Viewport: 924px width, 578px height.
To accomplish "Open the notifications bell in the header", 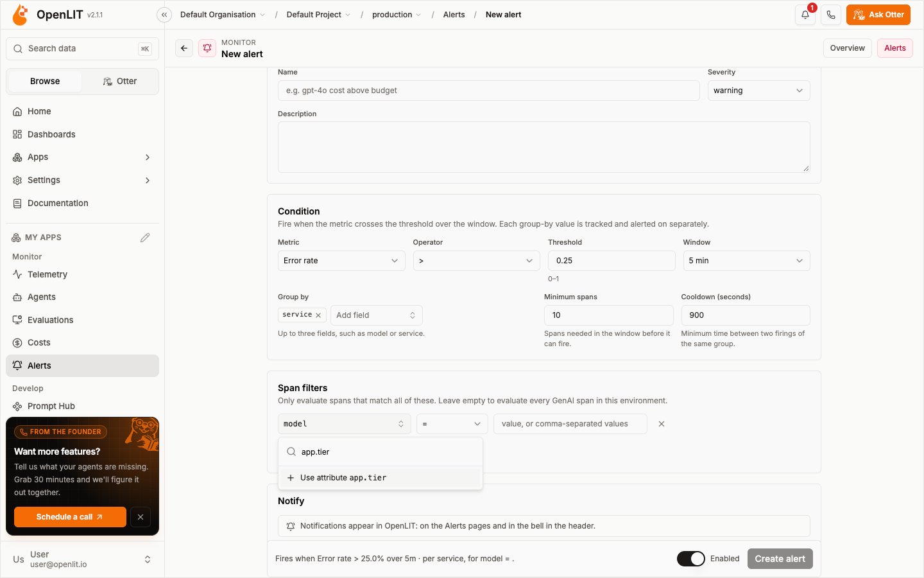I will [805, 15].
